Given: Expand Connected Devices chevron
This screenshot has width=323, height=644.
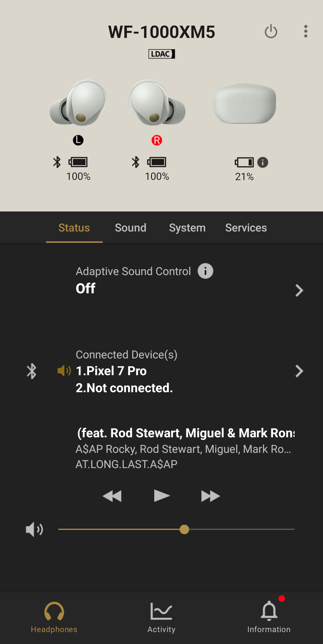Looking at the screenshot, I should [299, 371].
